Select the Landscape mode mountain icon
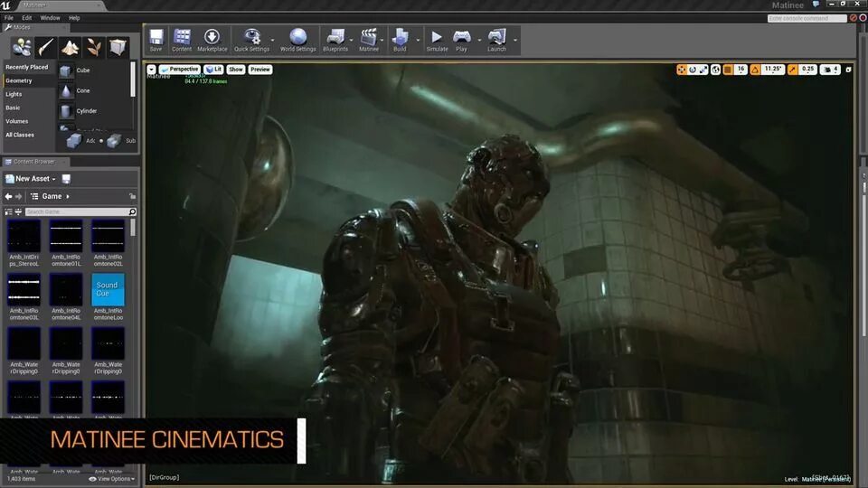The width and height of the screenshot is (868, 488). [x=70, y=48]
